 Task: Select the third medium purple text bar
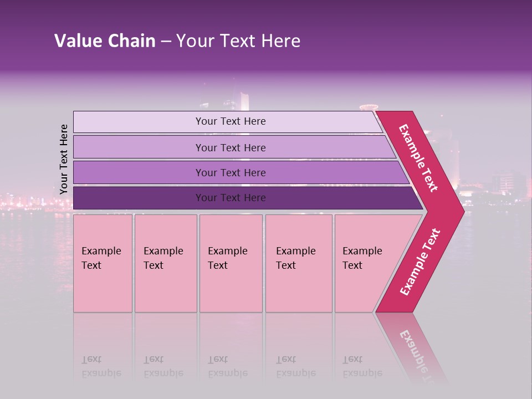pos(231,172)
